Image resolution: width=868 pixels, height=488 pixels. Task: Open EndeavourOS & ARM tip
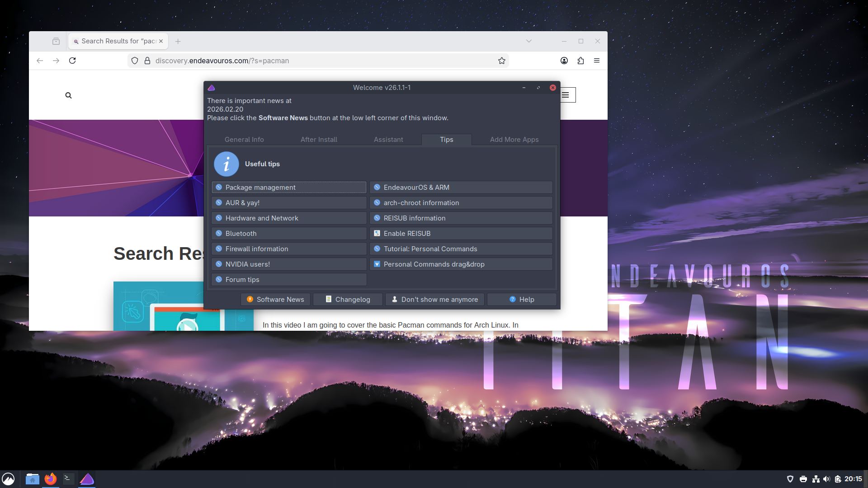(461, 187)
